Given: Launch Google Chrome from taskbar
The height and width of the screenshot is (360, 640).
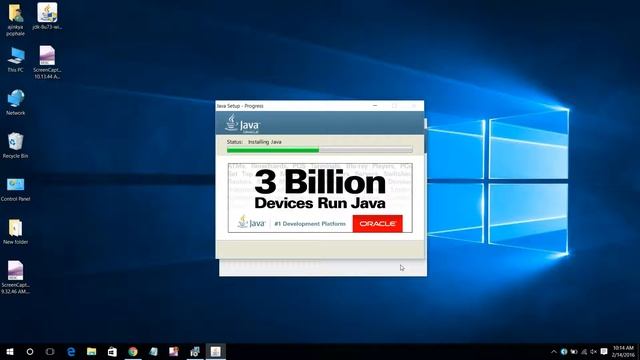Looking at the screenshot, I should tap(133, 351).
